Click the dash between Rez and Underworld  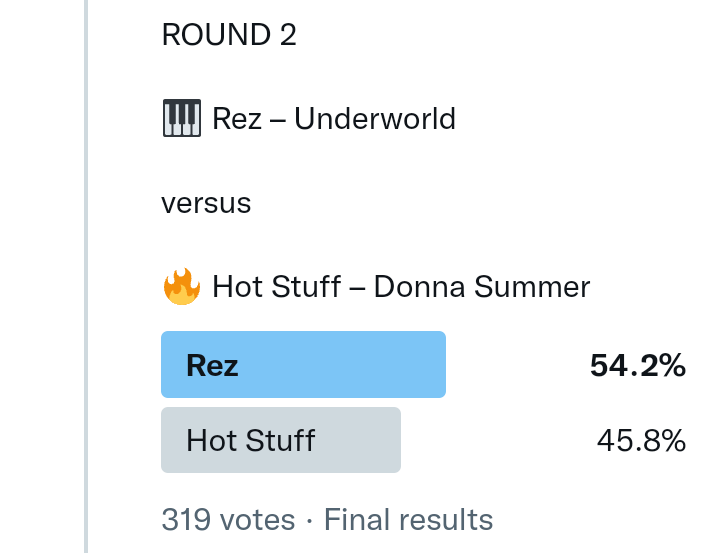278,119
